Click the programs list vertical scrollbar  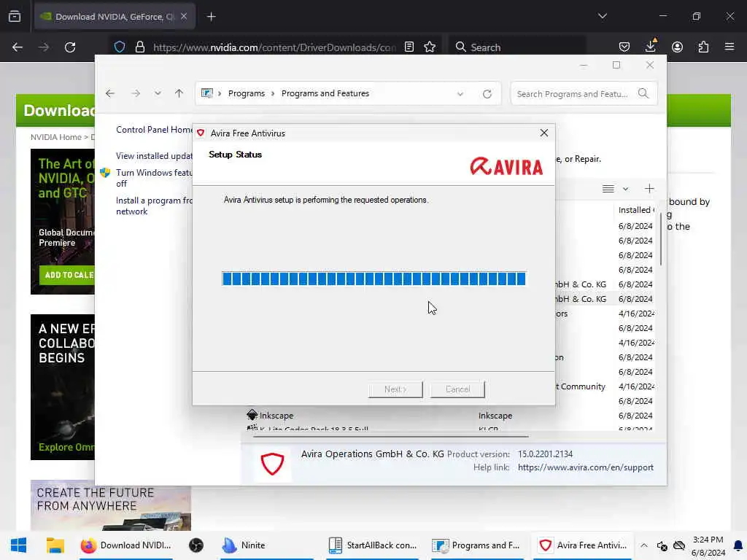(661, 238)
